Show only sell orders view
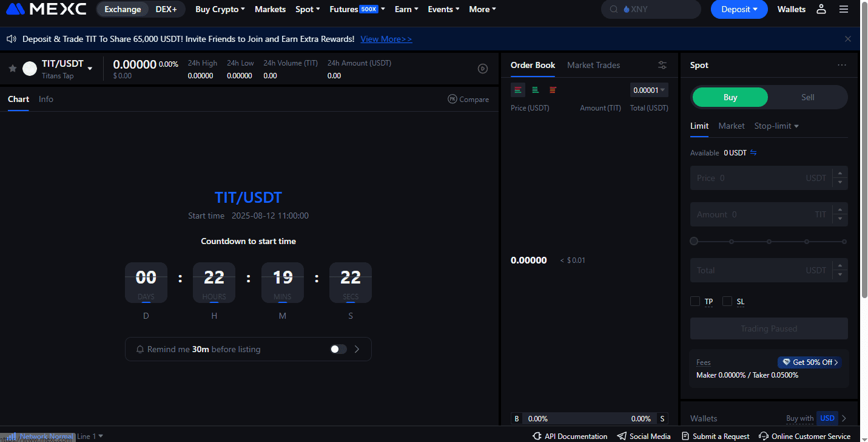Image resolution: width=868 pixels, height=442 pixels. (553, 90)
